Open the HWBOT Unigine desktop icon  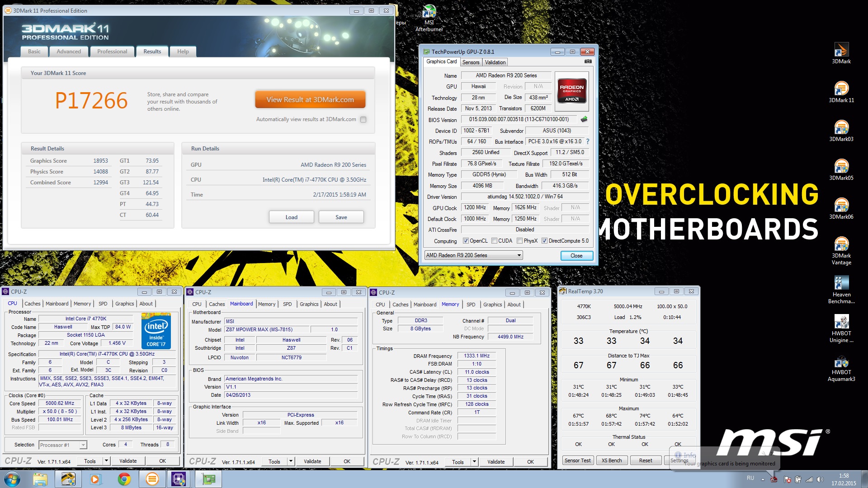click(841, 328)
